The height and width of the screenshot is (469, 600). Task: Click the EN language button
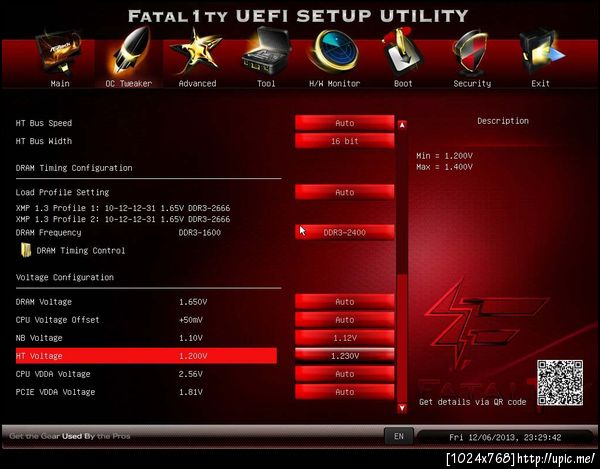click(398, 436)
